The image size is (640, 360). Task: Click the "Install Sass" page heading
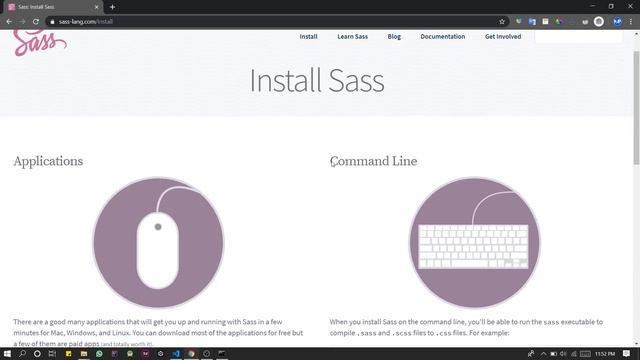(317, 80)
